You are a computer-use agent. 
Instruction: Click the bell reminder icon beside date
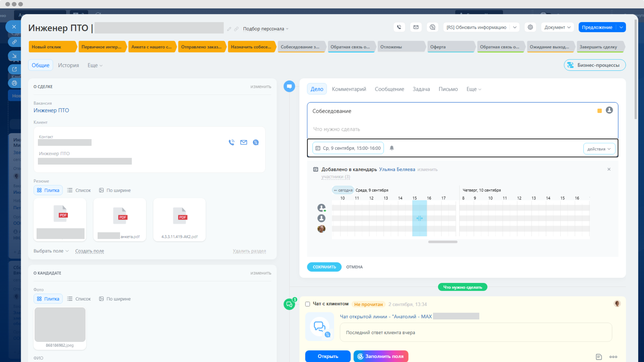tap(392, 148)
